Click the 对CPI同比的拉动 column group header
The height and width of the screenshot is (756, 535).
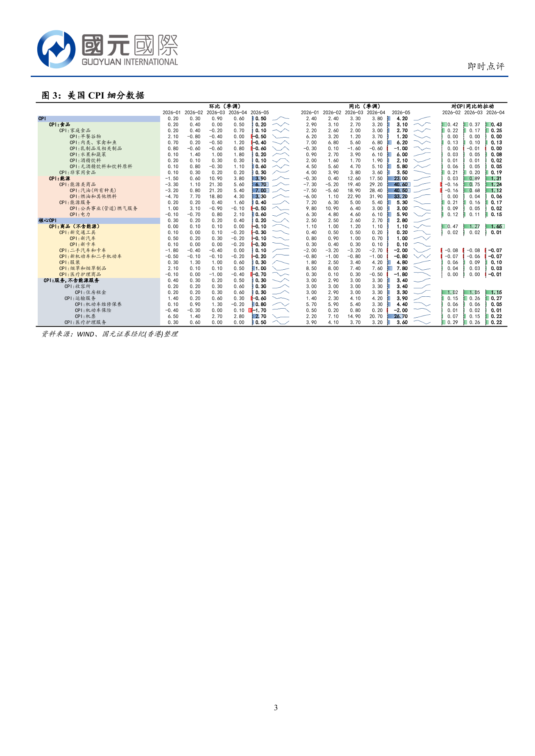pyautogui.click(x=472, y=106)
